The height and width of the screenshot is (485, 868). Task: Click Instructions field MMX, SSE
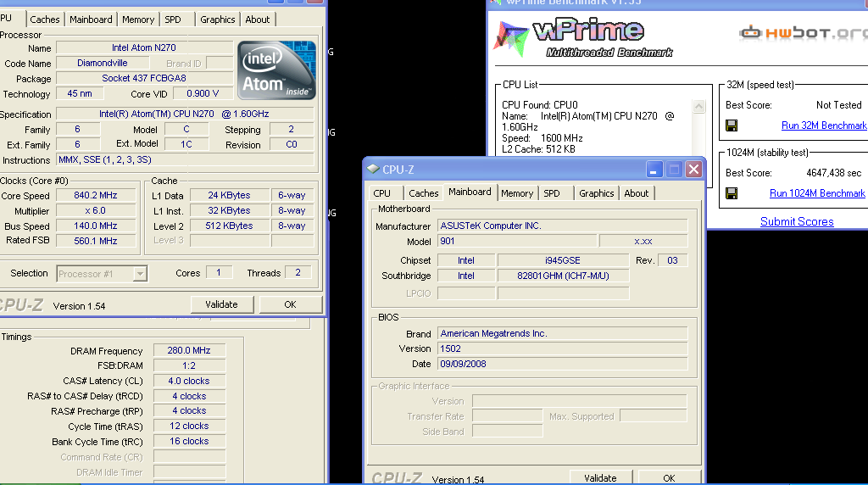coord(186,160)
